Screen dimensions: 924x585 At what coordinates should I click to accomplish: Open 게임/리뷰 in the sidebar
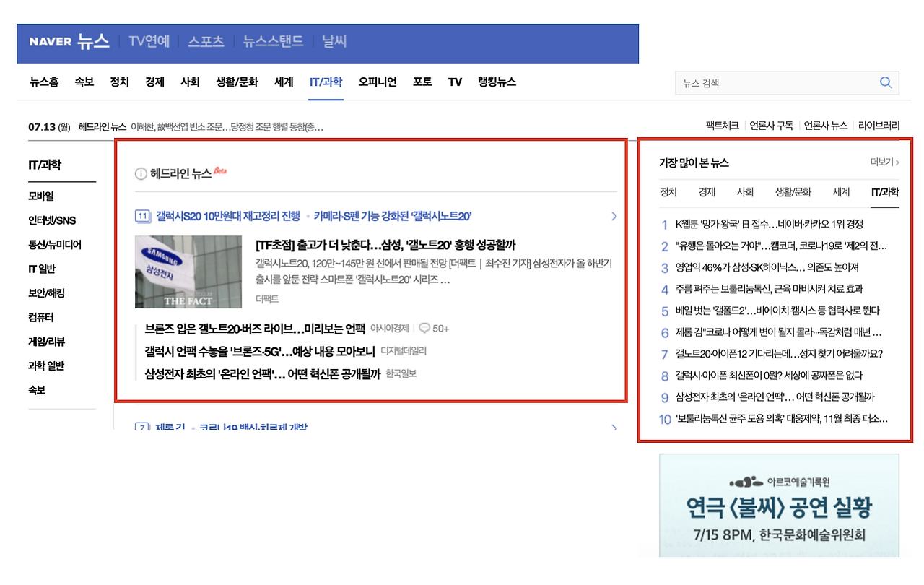coord(47,342)
